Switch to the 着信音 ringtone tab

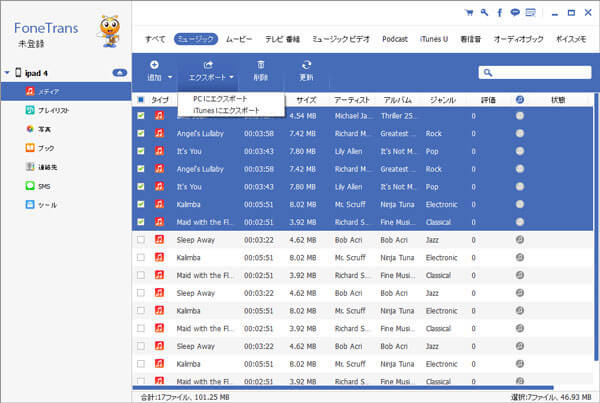[470, 39]
